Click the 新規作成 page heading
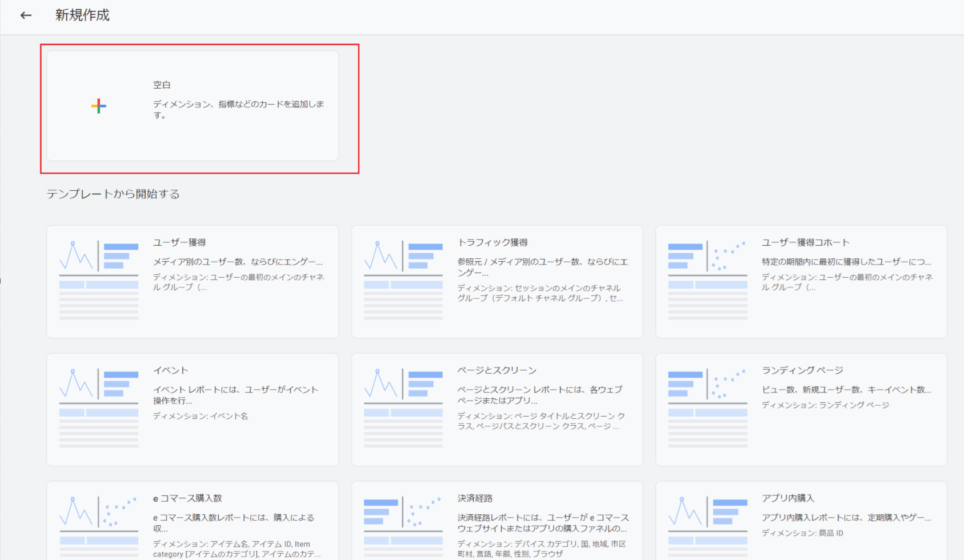The image size is (964, 560). click(x=82, y=15)
